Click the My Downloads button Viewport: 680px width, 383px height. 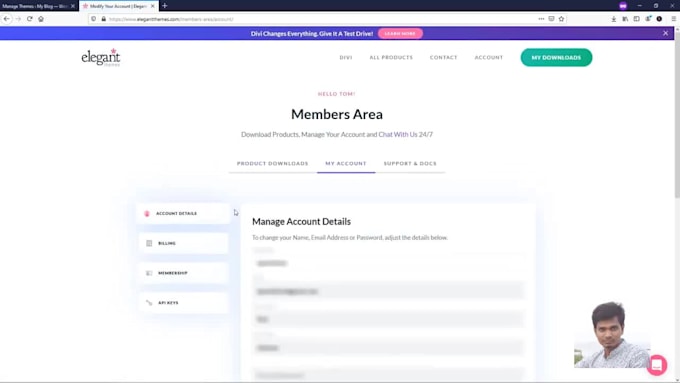(556, 57)
